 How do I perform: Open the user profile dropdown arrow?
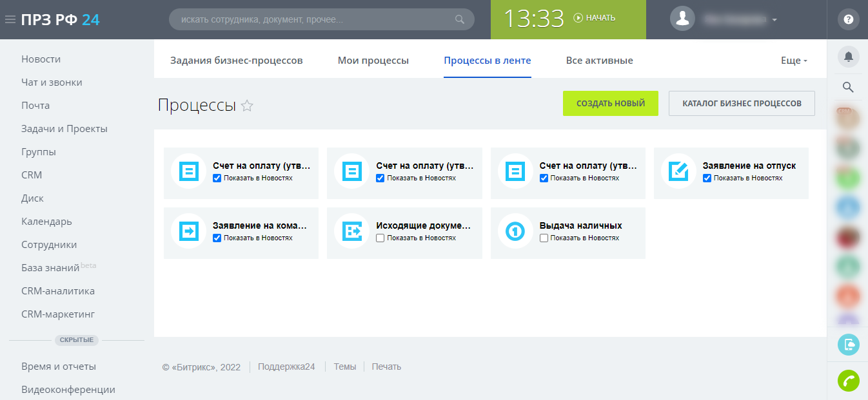774,19
